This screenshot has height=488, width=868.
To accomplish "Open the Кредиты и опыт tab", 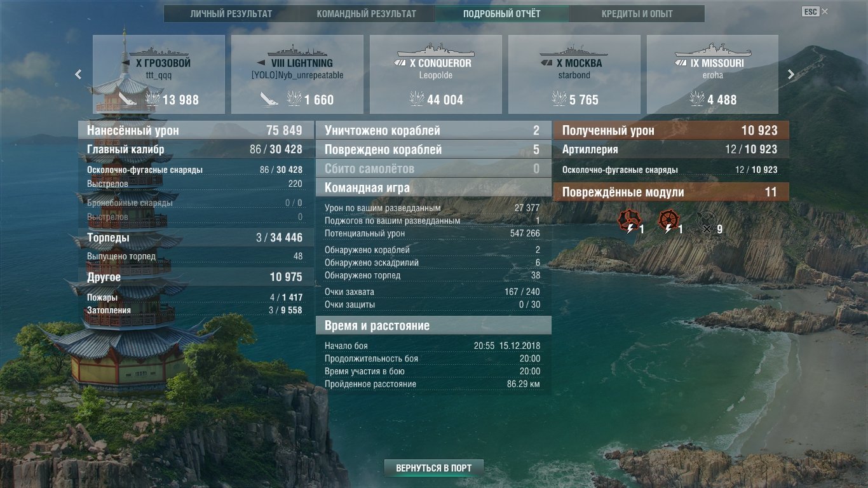I will coord(637,14).
